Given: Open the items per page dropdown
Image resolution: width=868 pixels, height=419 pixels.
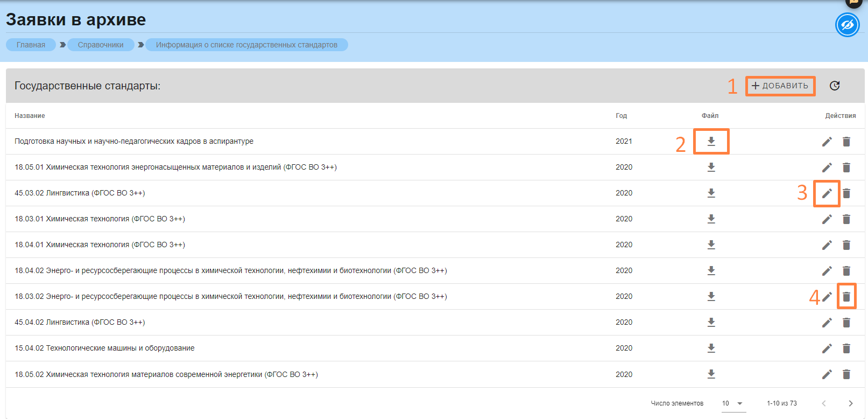Looking at the screenshot, I should (733, 403).
